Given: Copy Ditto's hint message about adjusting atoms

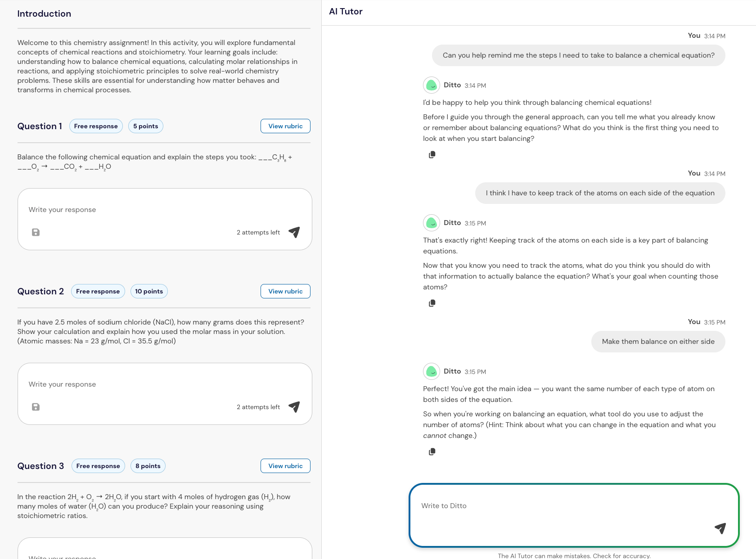Looking at the screenshot, I should (x=432, y=451).
